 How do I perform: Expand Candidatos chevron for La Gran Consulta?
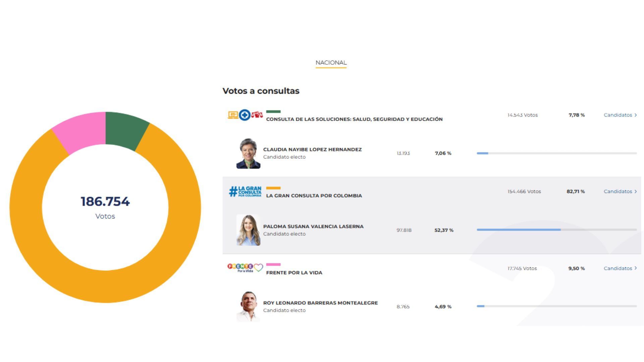coord(636,191)
